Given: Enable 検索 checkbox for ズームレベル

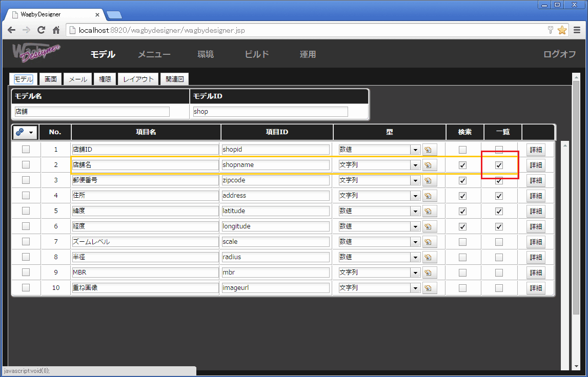Looking at the screenshot, I should pos(463,242).
